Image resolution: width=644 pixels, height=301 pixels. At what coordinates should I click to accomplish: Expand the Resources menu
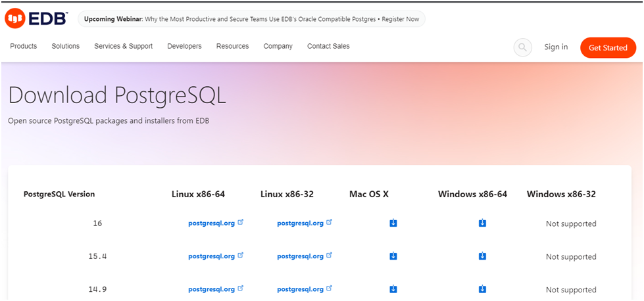pyautogui.click(x=232, y=47)
